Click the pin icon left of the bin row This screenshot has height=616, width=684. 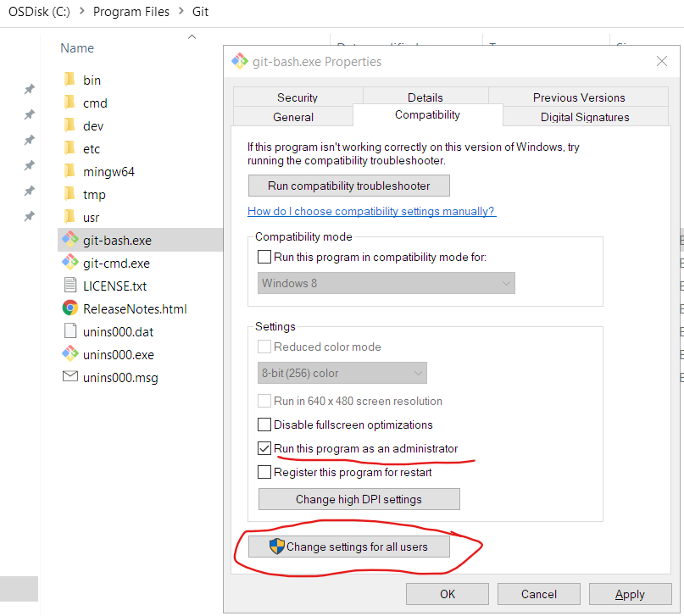click(x=29, y=89)
